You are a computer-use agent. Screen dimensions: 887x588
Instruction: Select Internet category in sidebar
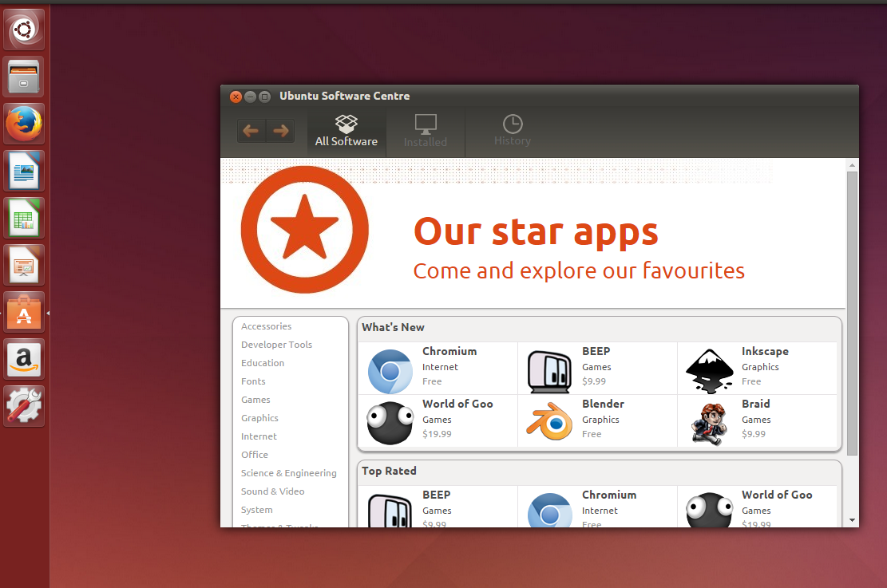(259, 436)
